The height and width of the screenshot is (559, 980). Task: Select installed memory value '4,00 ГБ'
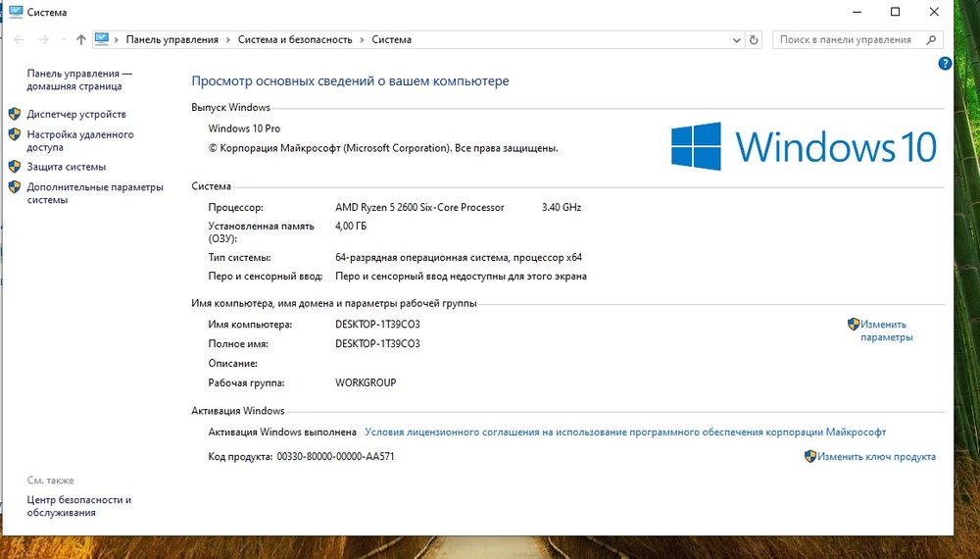coord(351,226)
